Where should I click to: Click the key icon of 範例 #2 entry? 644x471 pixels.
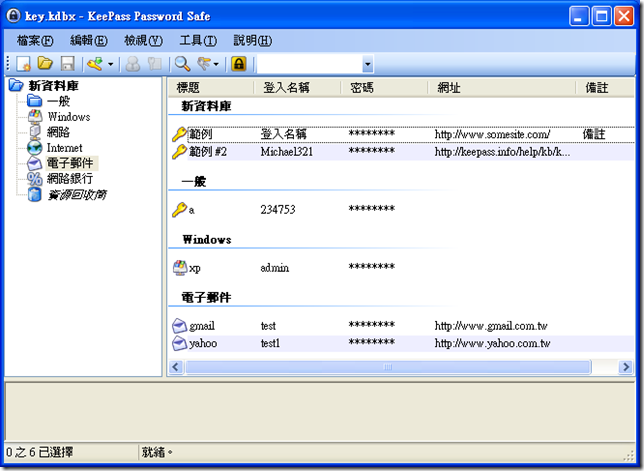coord(179,152)
